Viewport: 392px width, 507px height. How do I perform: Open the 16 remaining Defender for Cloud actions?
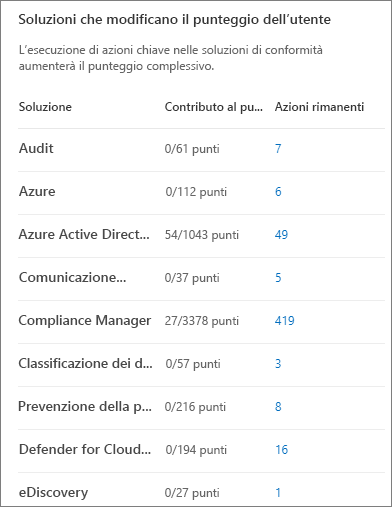click(x=281, y=450)
